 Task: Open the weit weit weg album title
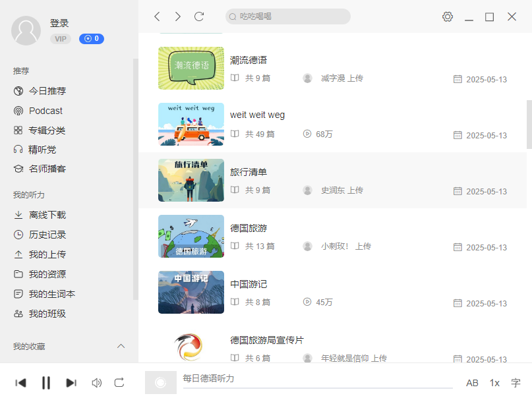pyautogui.click(x=257, y=115)
